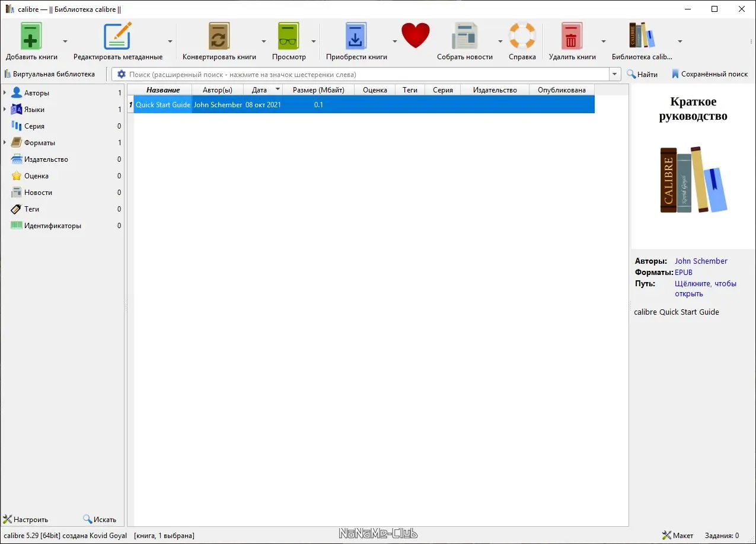Image resolution: width=756 pixels, height=544 pixels.
Task: Open the search history dropdown arrow
Action: (x=614, y=75)
